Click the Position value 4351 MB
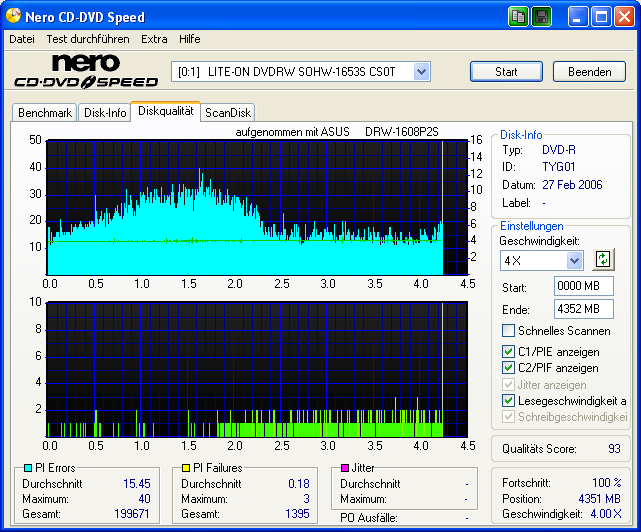Viewport: 641px width, 532px height. click(x=599, y=499)
